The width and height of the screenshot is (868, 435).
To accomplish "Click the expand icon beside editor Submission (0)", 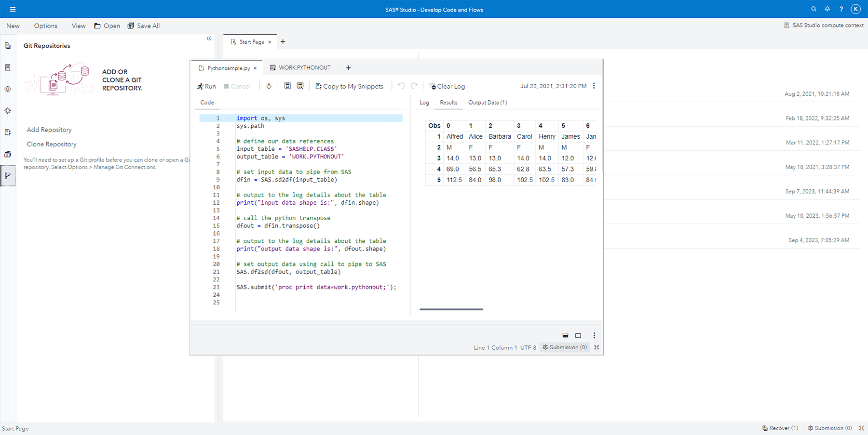I will 597,347.
